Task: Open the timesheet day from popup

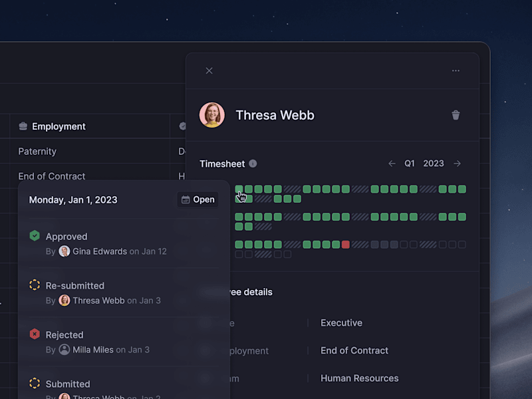Action: pos(198,199)
